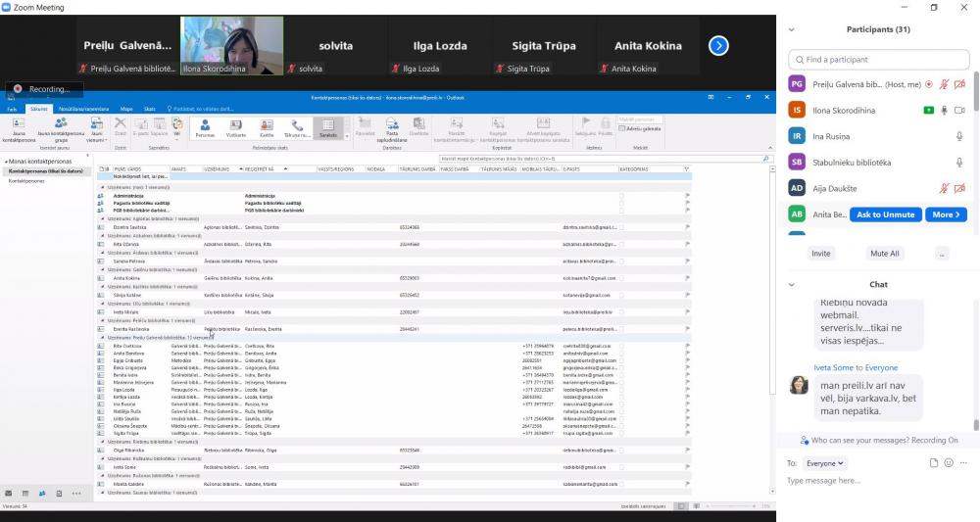Toggle category checkbox in Dzintra Savicka row

(621, 227)
